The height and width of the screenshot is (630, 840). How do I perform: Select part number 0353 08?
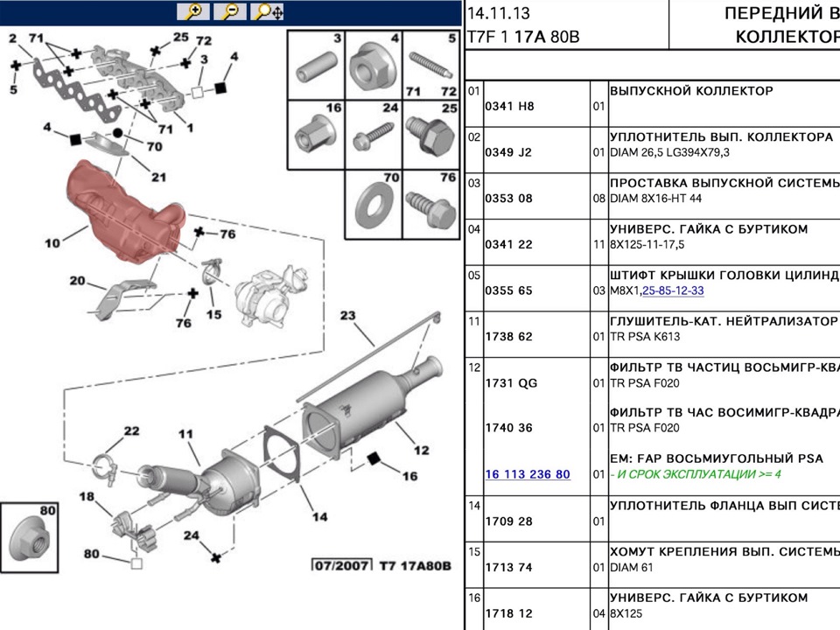(x=509, y=199)
